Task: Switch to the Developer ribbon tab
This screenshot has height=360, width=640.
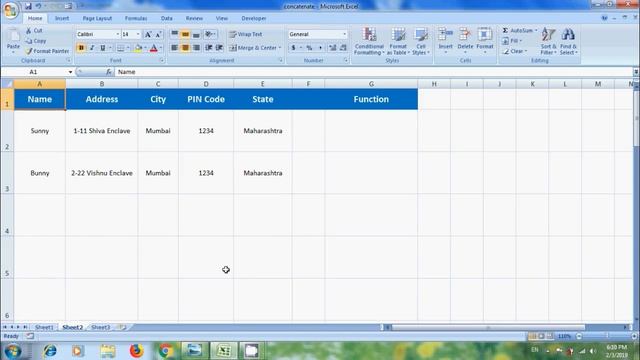Action: click(x=254, y=18)
